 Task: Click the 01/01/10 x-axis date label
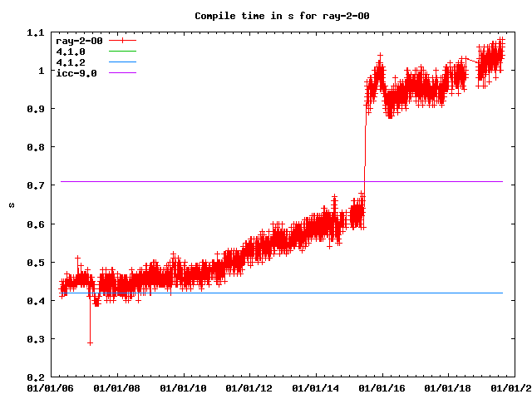click(x=183, y=387)
